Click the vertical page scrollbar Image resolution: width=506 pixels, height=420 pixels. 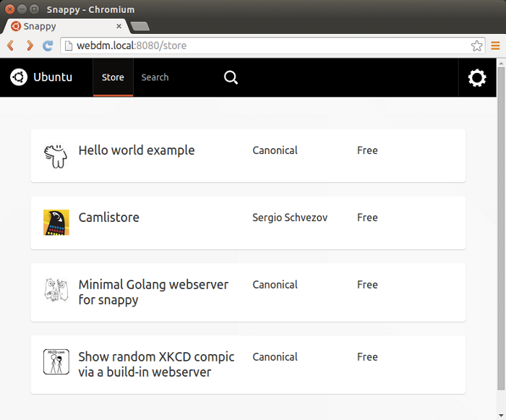click(501, 217)
